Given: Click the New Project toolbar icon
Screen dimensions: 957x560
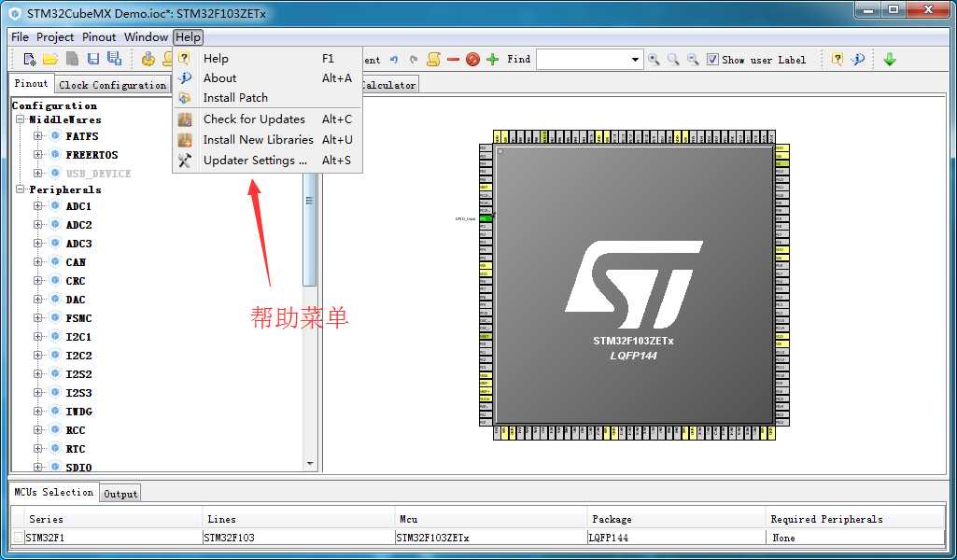Looking at the screenshot, I should [29, 59].
